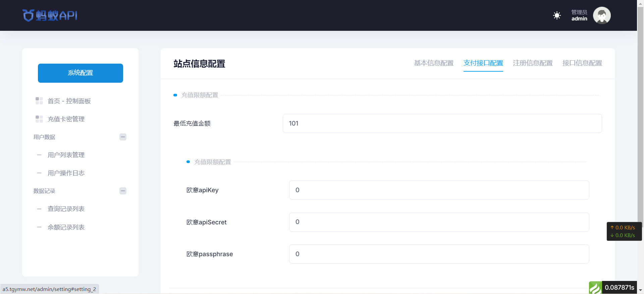This screenshot has width=644, height=294.
Task: Click the 用户数据 group heading
Action: (44, 137)
